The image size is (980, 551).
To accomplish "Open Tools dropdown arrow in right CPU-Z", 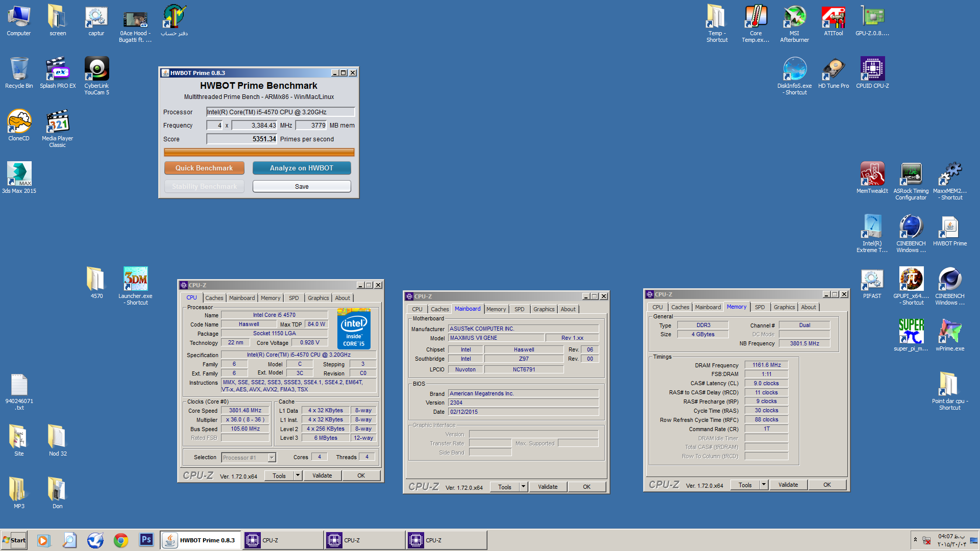I will pyautogui.click(x=764, y=485).
